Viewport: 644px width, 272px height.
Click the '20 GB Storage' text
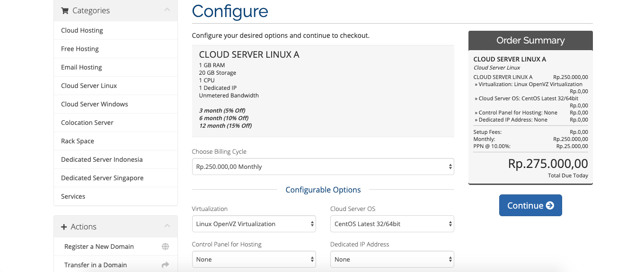coord(218,73)
